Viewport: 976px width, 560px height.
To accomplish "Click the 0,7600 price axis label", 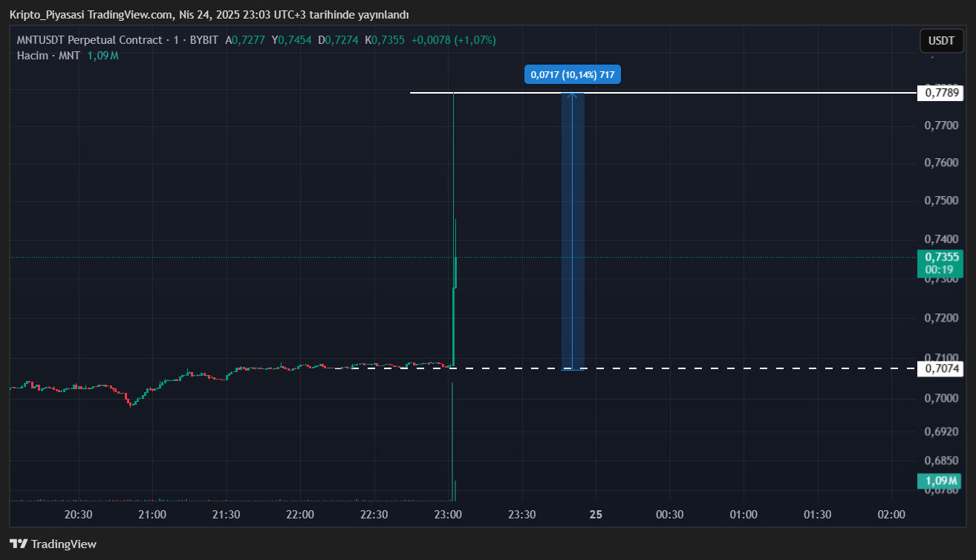I will 940,163.
